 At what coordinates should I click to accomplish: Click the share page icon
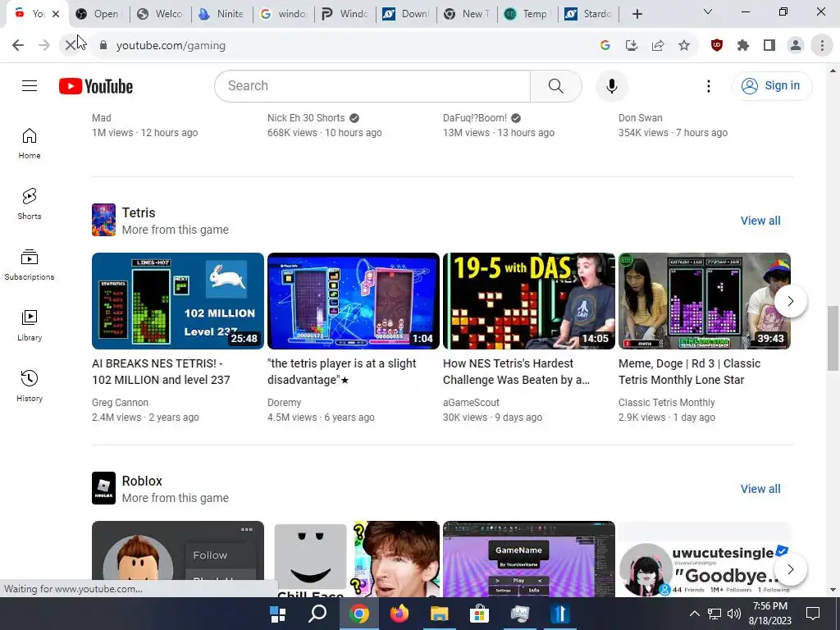pyautogui.click(x=658, y=46)
